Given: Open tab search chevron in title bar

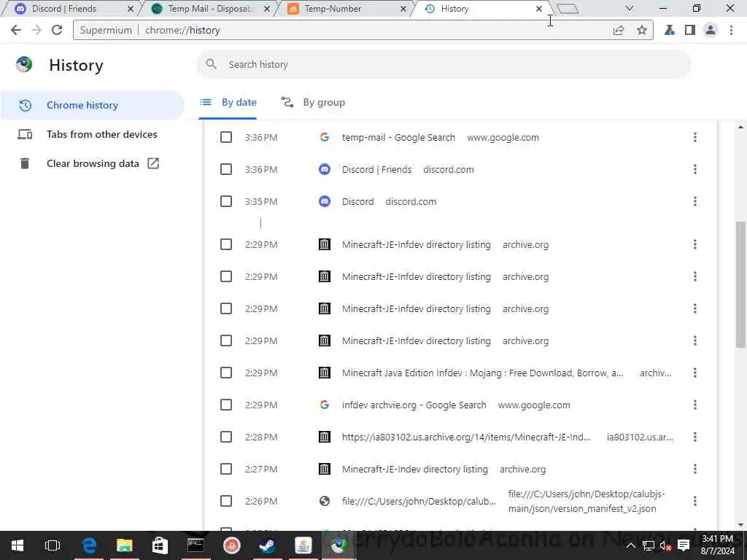Looking at the screenshot, I should (630, 9).
